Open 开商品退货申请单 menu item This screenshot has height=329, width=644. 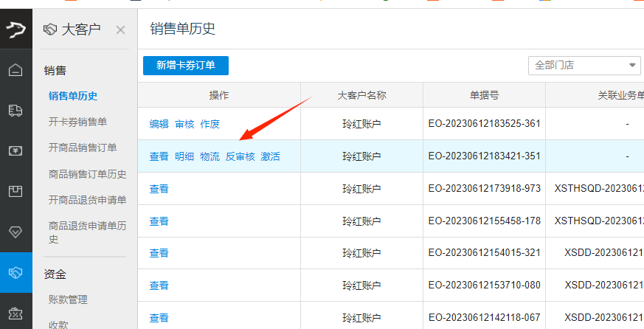pyautogui.click(x=88, y=200)
